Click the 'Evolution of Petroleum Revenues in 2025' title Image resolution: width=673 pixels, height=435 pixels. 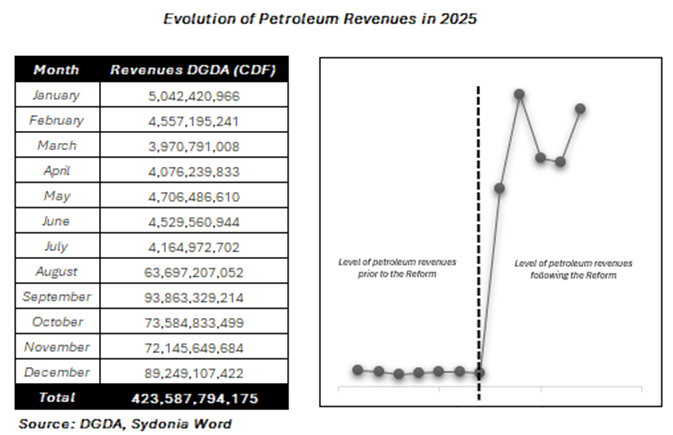click(x=335, y=19)
